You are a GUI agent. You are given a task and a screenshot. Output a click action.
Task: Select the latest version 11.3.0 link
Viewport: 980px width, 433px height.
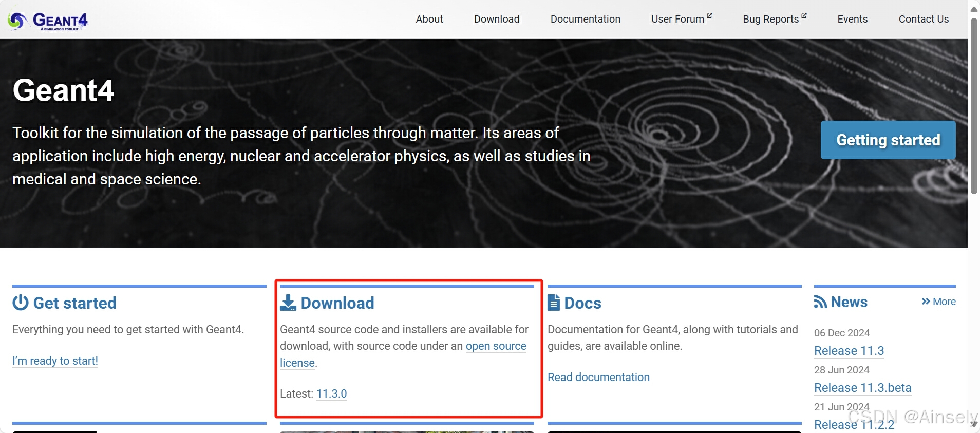[332, 393]
